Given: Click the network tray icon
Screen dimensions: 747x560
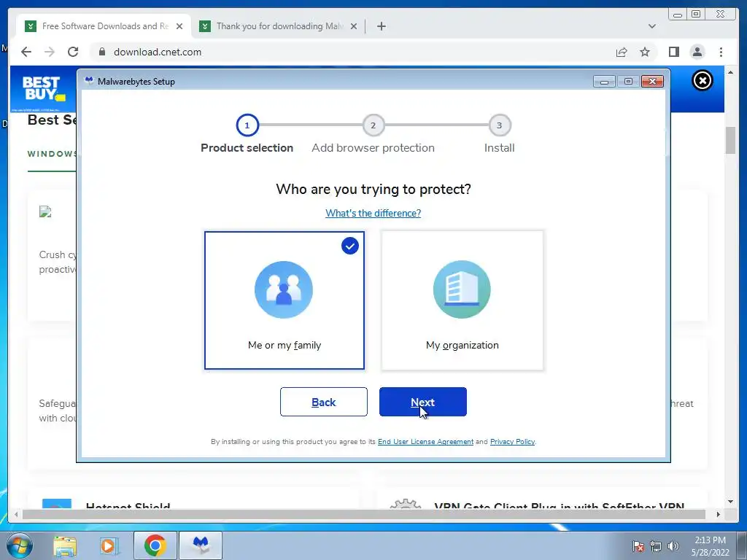Looking at the screenshot, I should click(656, 546).
